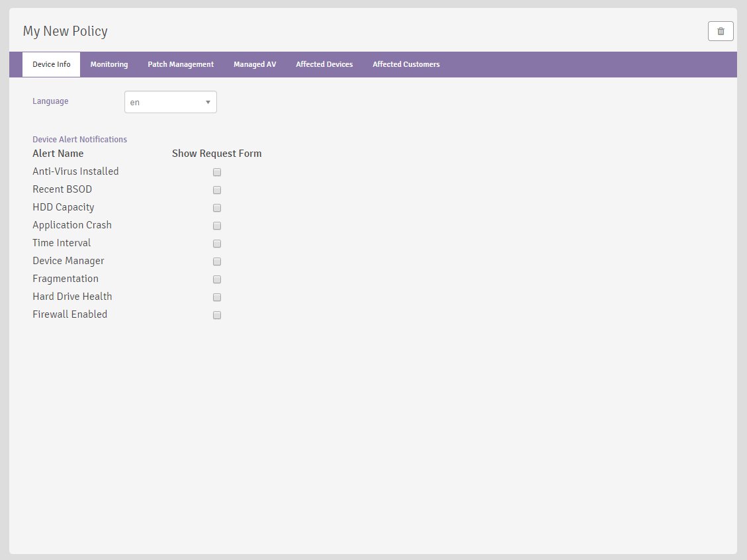Click the Show Request Form column header
The image size is (747, 560).
pyautogui.click(x=217, y=154)
